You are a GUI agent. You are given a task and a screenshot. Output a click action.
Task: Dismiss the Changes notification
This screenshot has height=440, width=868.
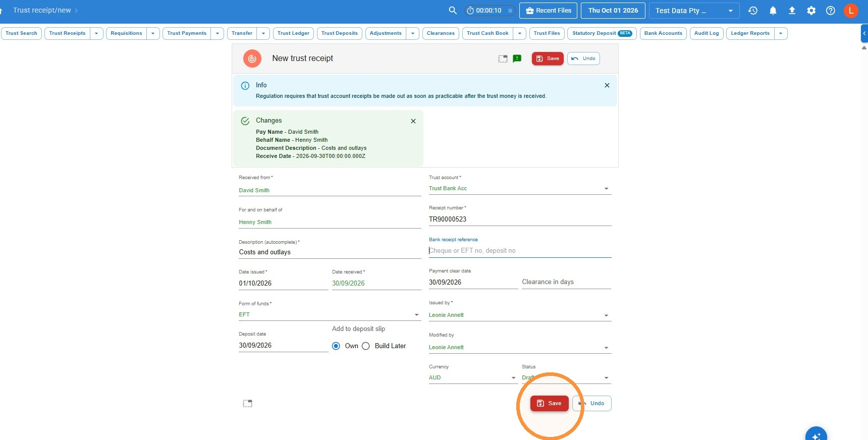[413, 121]
